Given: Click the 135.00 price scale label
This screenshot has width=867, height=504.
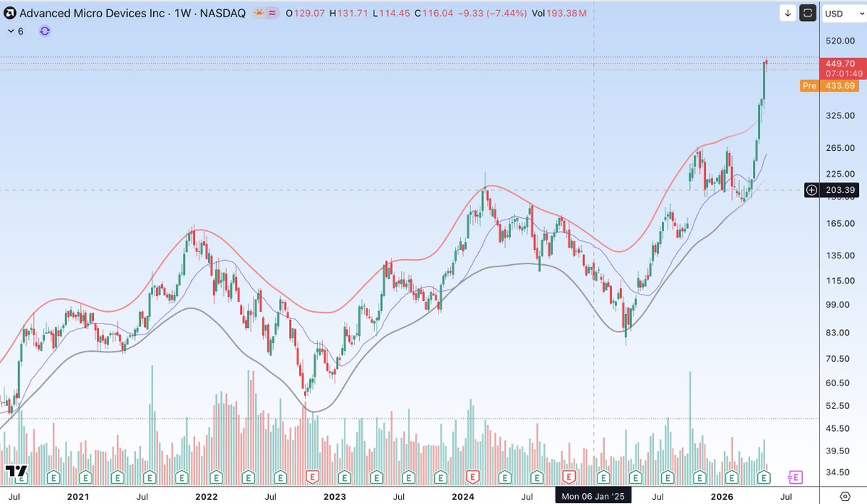Looking at the screenshot, I should (x=840, y=255).
